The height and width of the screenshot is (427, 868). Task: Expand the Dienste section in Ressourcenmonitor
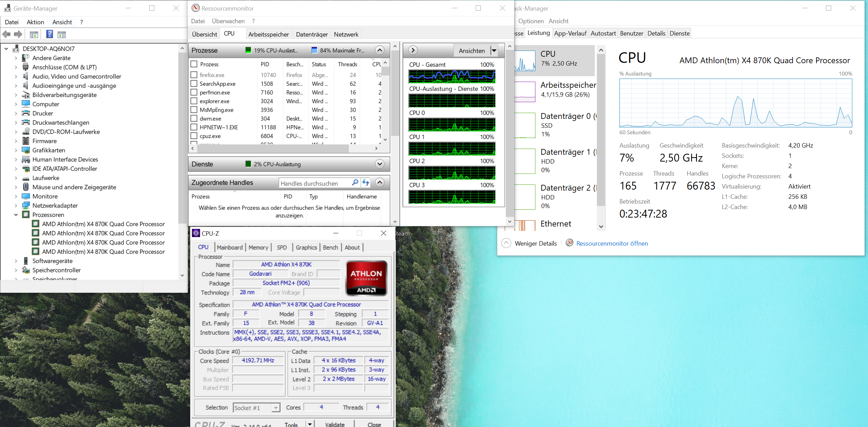380,164
